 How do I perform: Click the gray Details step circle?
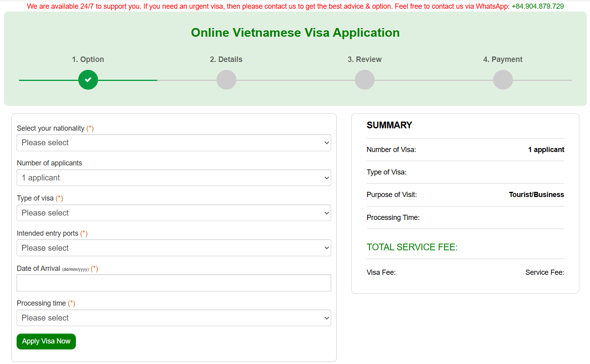click(x=226, y=80)
